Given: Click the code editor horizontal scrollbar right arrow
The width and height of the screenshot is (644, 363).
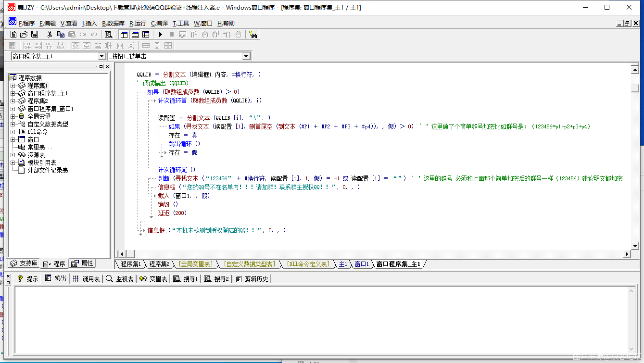Looking at the screenshot, I should [627, 253].
